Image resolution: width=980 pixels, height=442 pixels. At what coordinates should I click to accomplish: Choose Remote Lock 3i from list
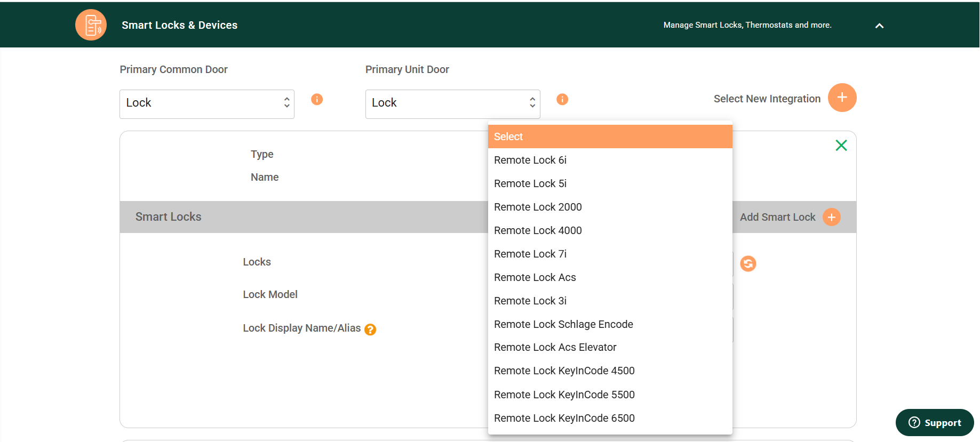(x=610, y=301)
